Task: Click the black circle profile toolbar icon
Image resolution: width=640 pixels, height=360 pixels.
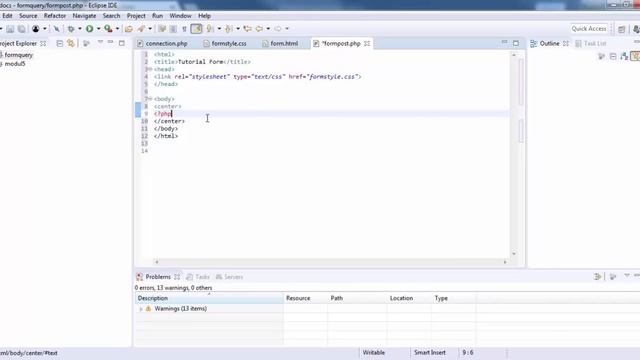Action: [36, 29]
